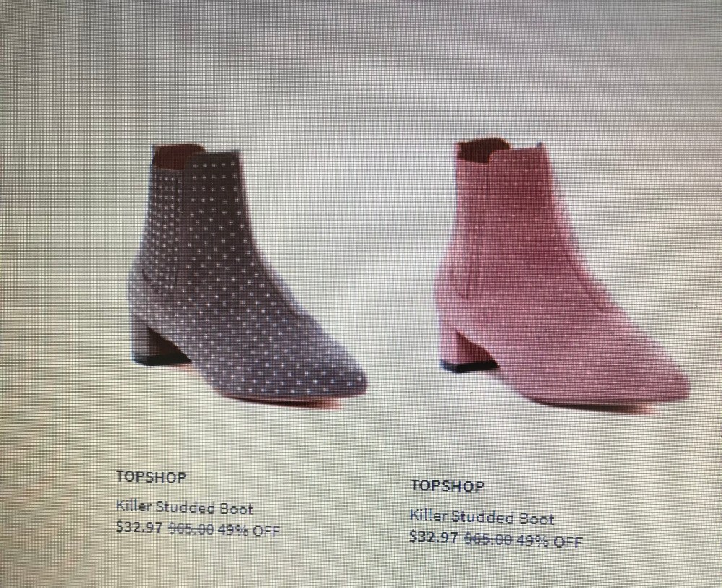This screenshot has height=588, width=722.
Task: Click the TOPSHOP brand above grey boot listing
Action: pos(151,477)
